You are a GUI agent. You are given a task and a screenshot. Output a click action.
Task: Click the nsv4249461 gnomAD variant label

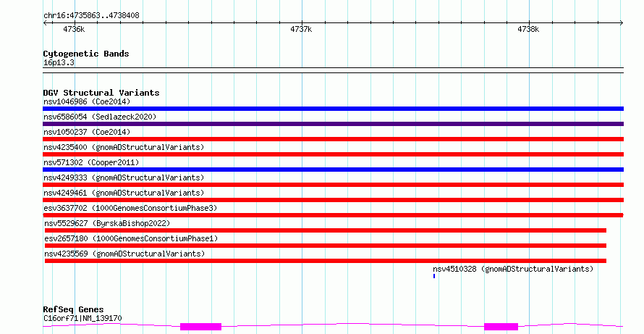coord(124,193)
